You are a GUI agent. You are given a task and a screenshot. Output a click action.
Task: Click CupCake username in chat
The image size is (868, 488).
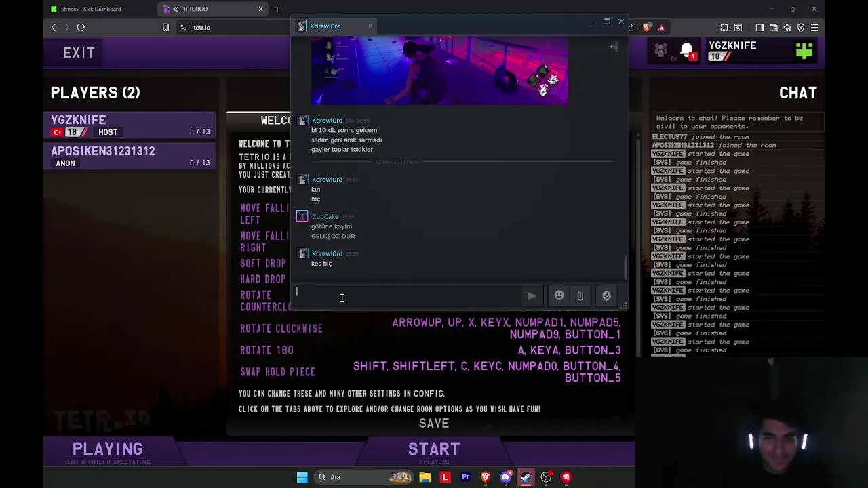click(325, 217)
